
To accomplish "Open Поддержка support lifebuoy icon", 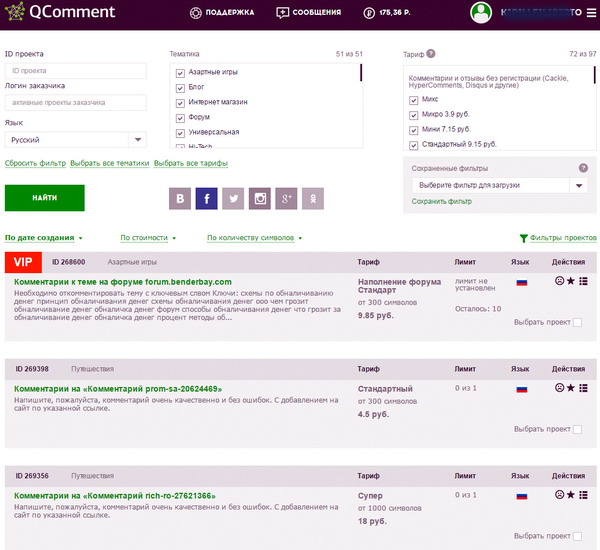I will tap(196, 13).
